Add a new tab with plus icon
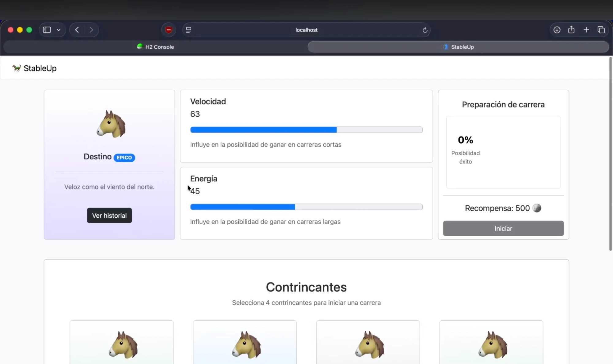Screen dimensions: 613x364 click(586, 30)
